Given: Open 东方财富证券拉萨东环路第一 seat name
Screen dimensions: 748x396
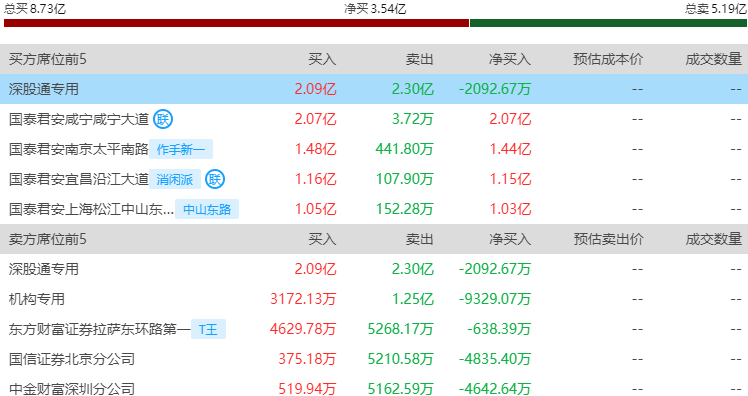Looking at the screenshot, I should pos(99,329).
